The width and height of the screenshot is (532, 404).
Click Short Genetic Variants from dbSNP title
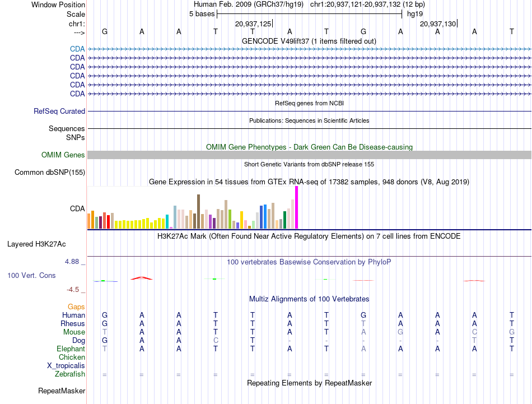309,164
